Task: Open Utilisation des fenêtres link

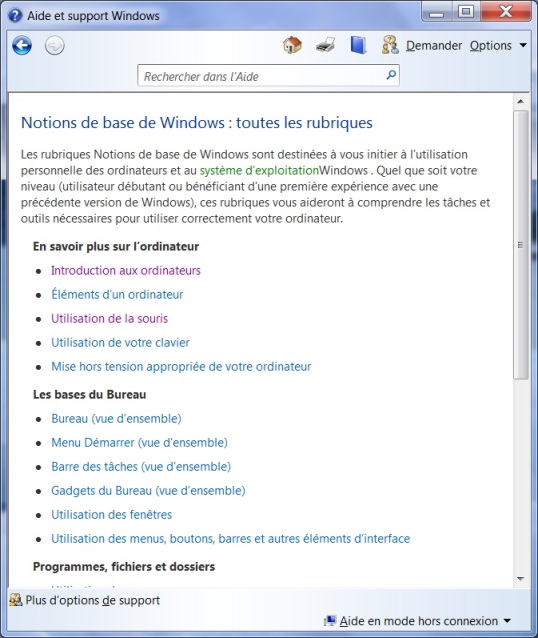Action: pos(112,515)
